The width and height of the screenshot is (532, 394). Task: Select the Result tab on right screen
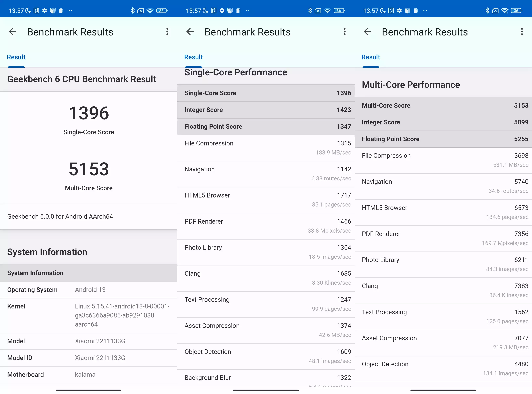[x=371, y=57]
